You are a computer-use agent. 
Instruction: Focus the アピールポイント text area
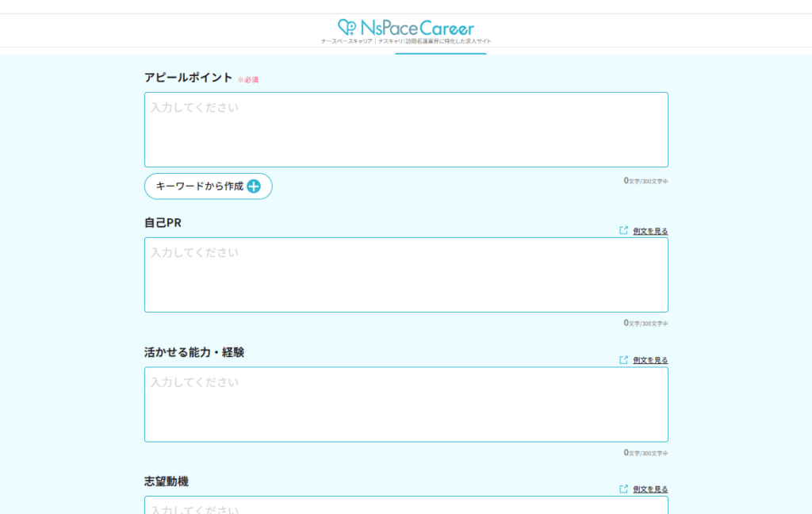click(406, 129)
